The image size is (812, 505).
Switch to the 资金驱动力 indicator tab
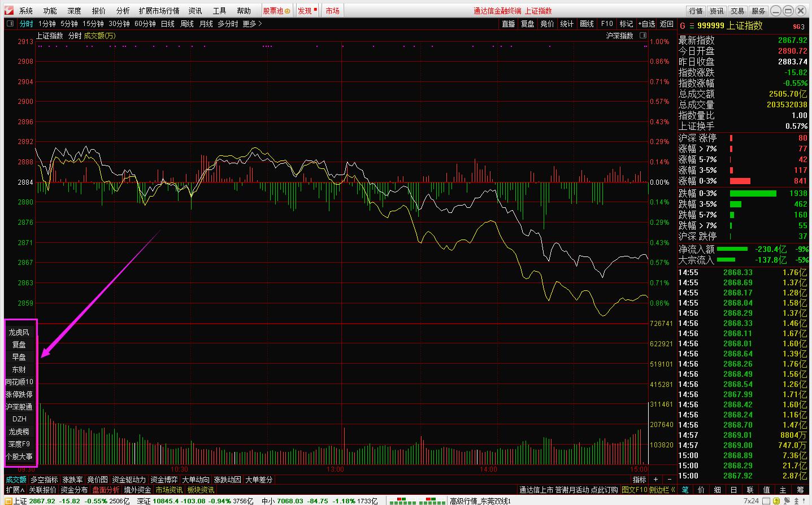click(129, 480)
